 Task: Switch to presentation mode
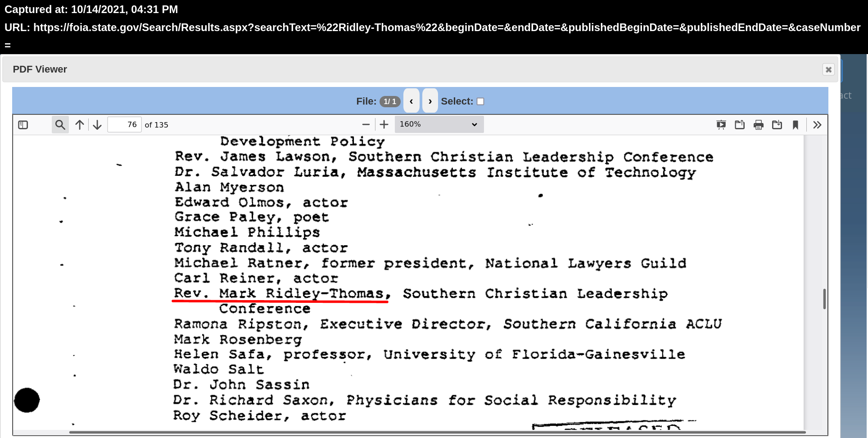pos(721,125)
